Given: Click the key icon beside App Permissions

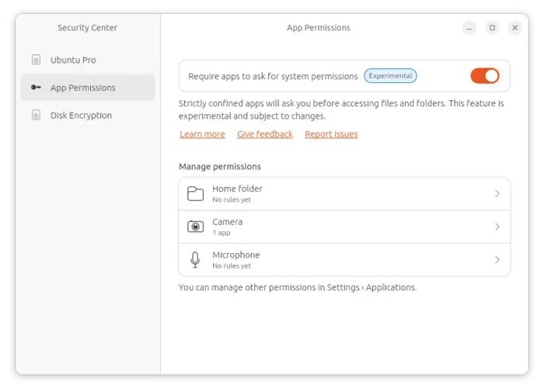Looking at the screenshot, I should [36, 88].
